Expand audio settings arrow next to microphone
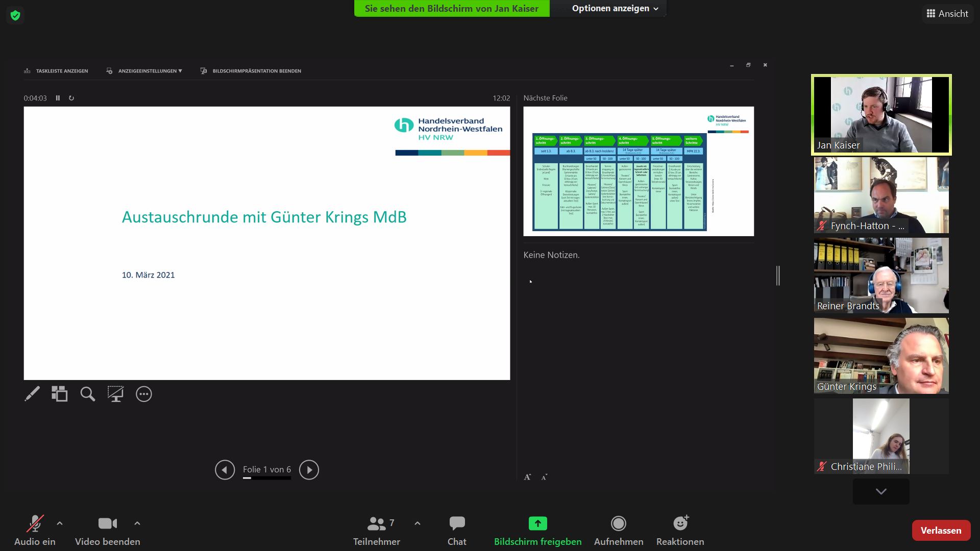The width and height of the screenshot is (980, 551). click(x=60, y=523)
